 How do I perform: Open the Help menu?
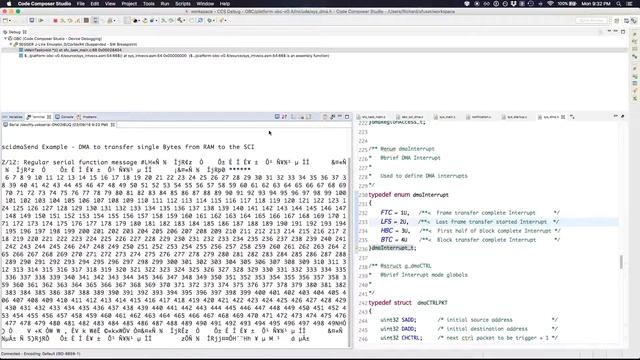point(225,3)
